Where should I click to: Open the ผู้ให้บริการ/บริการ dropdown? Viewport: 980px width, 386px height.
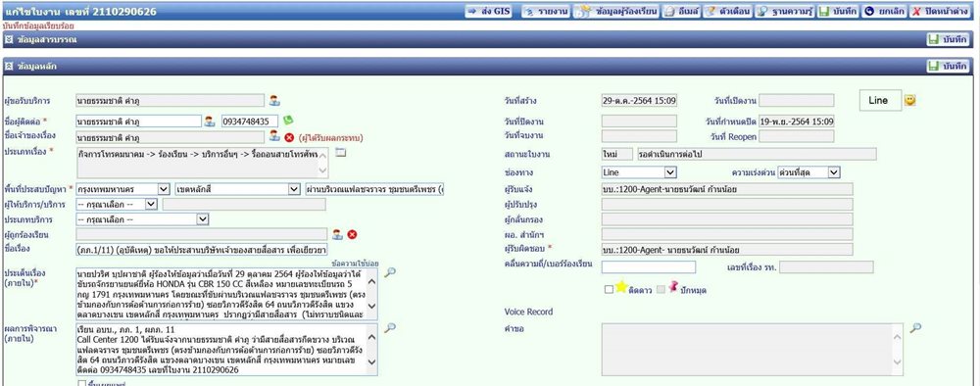click(117, 204)
